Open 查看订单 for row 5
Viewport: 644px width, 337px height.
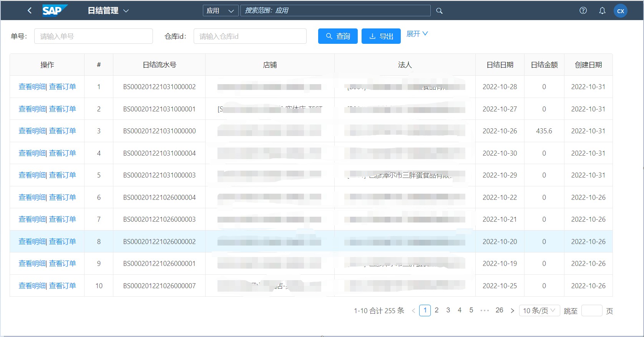point(63,175)
